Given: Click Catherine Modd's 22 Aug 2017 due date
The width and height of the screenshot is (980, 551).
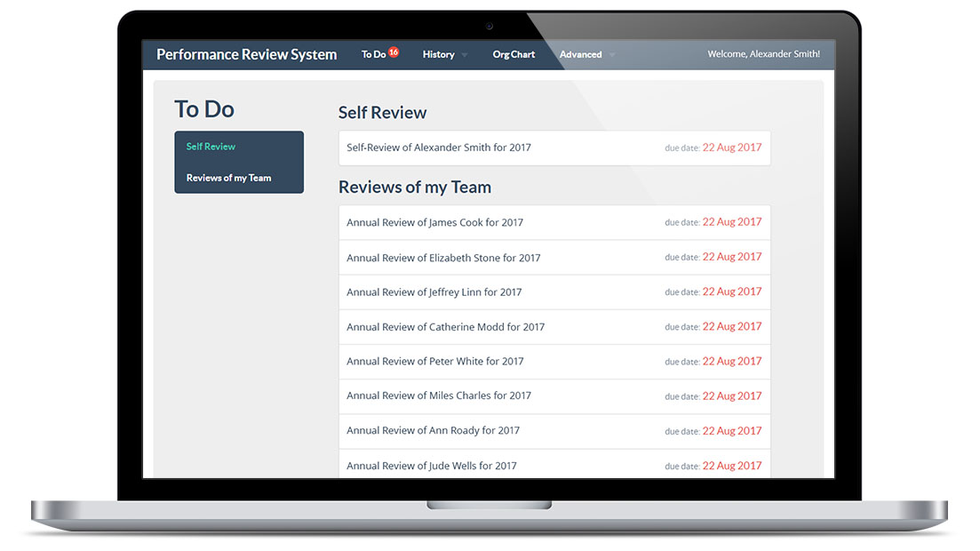Looking at the screenshot, I should coord(732,326).
